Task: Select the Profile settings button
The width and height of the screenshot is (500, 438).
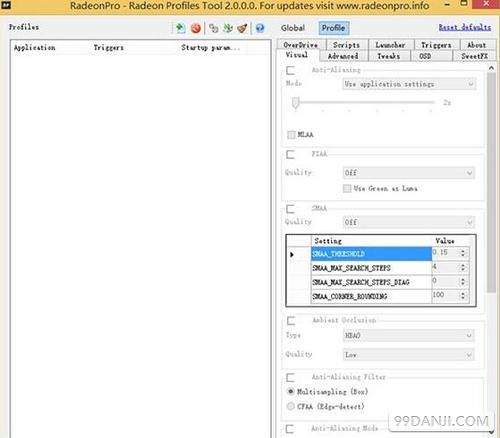Action: (334, 28)
